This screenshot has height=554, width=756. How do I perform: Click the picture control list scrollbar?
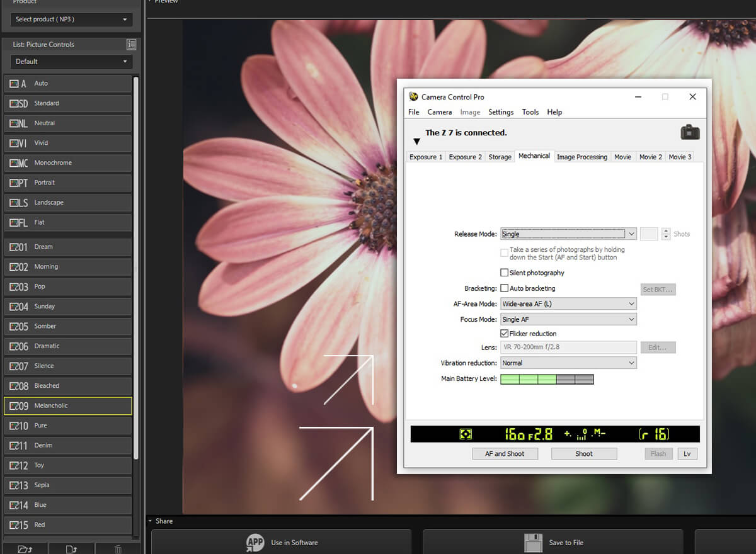pos(136,268)
